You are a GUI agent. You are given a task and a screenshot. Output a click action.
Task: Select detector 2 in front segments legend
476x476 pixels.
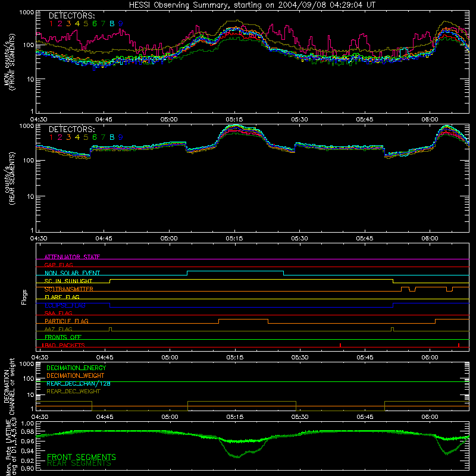click(x=60, y=24)
